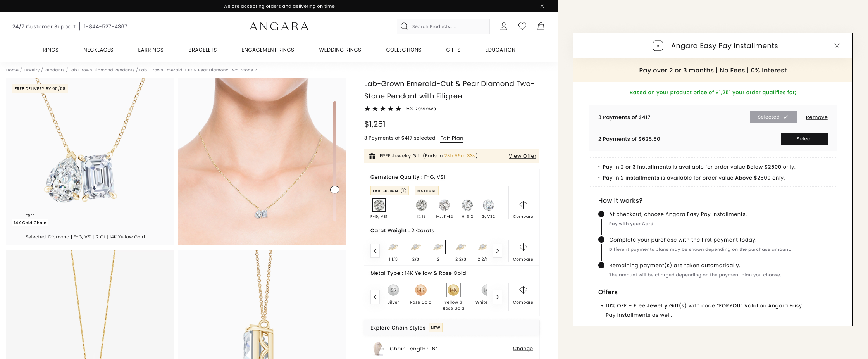The height and width of the screenshot is (359, 868).
Task: Open the Engagement Rings menu
Action: coord(268,50)
